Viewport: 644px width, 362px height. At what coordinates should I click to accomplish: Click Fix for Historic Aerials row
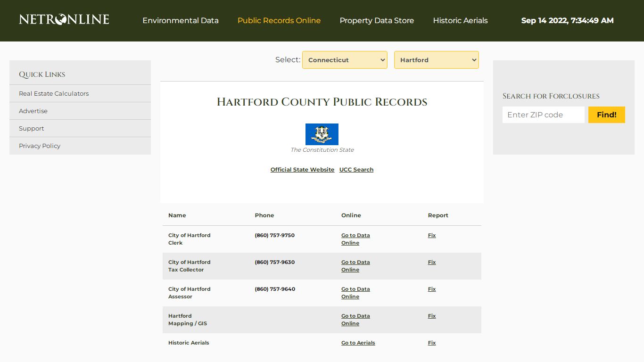(x=432, y=343)
